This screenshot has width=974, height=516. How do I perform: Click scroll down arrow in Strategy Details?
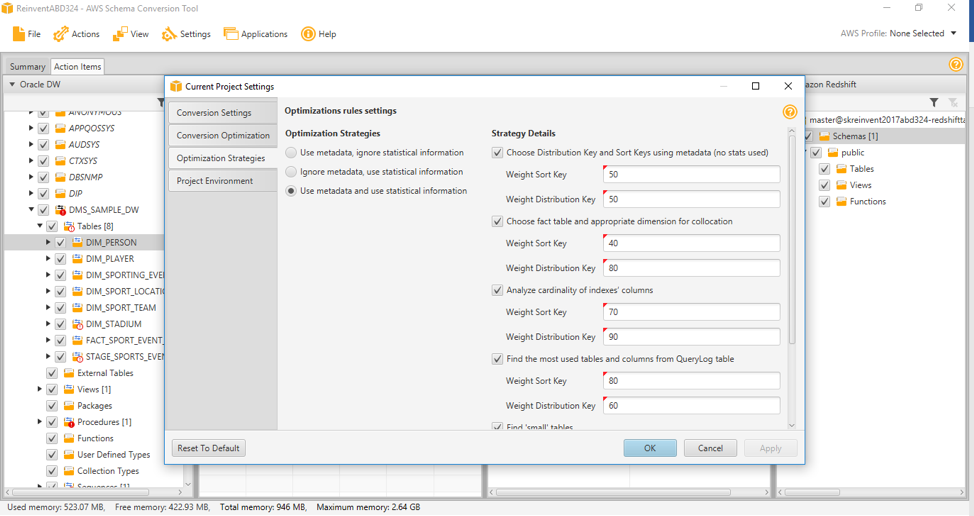[791, 425]
